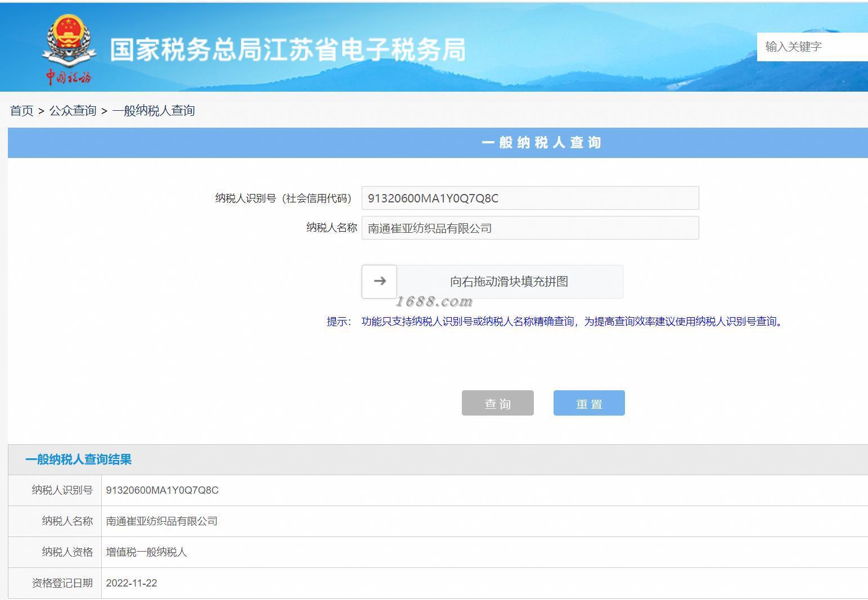This screenshot has height=600, width=868.
Task: Click the tax bureau emblem logo
Action: (x=68, y=49)
